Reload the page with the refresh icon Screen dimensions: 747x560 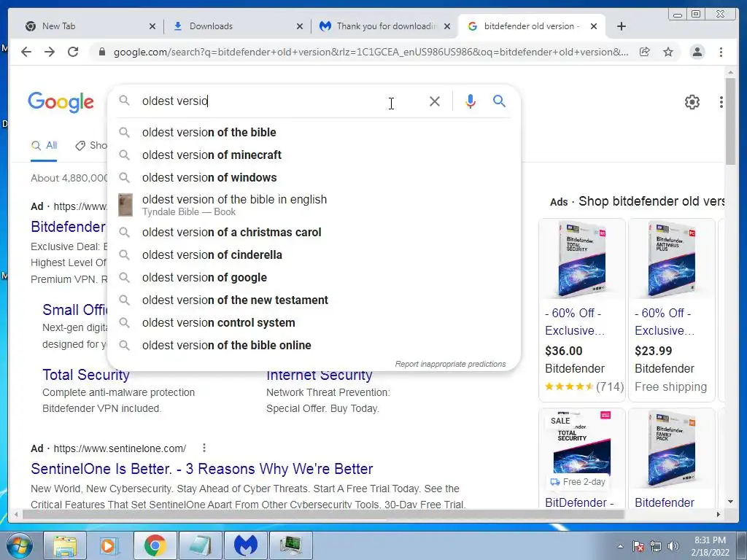click(73, 52)
